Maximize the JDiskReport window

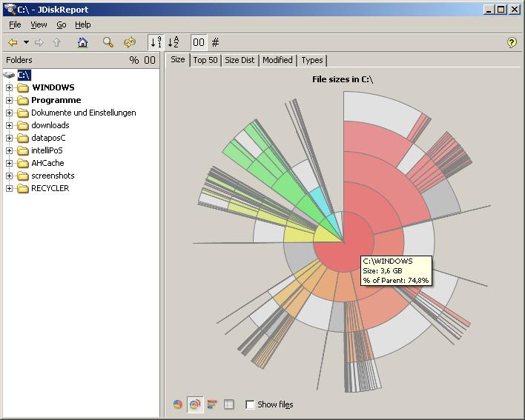pyautogui.click(x=501, y=10)
